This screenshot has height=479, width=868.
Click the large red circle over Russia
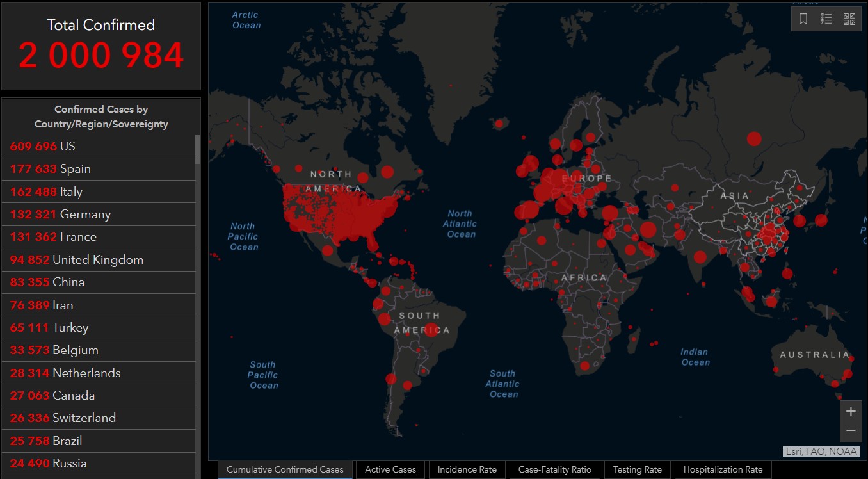click(754, 138)
